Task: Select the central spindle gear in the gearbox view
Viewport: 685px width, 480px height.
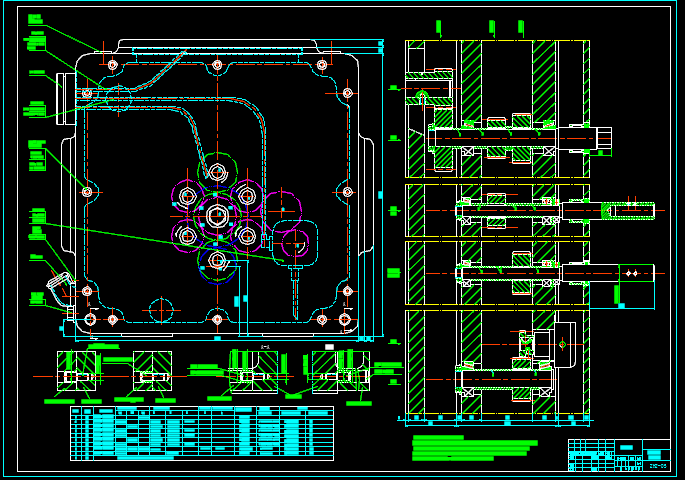Action: click(x=217, y=215)
